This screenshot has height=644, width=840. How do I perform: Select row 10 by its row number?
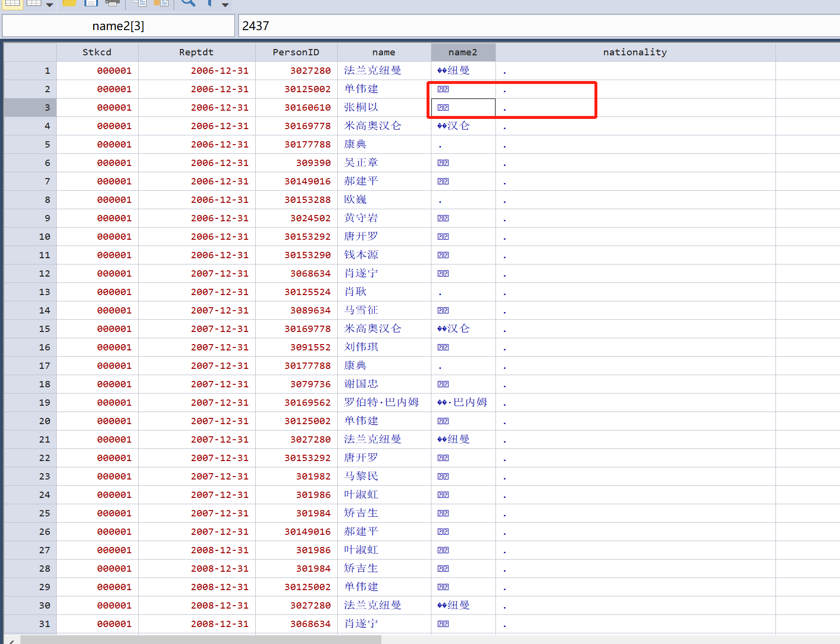(x=30, y=237)
